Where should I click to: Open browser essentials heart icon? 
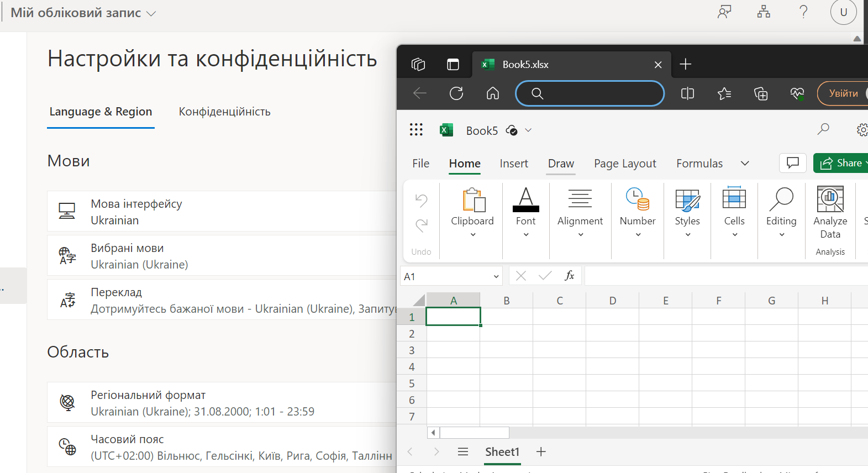797,93
